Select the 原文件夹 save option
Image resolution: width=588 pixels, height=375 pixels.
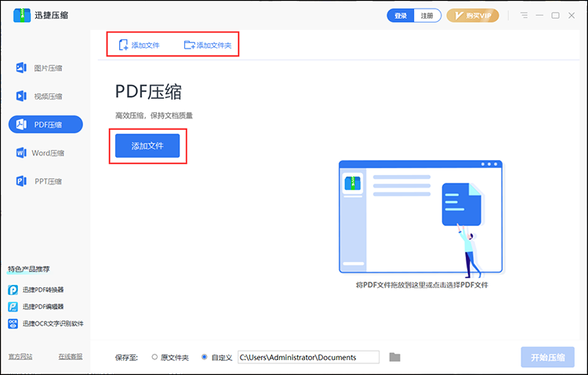[x=170, y=358]
